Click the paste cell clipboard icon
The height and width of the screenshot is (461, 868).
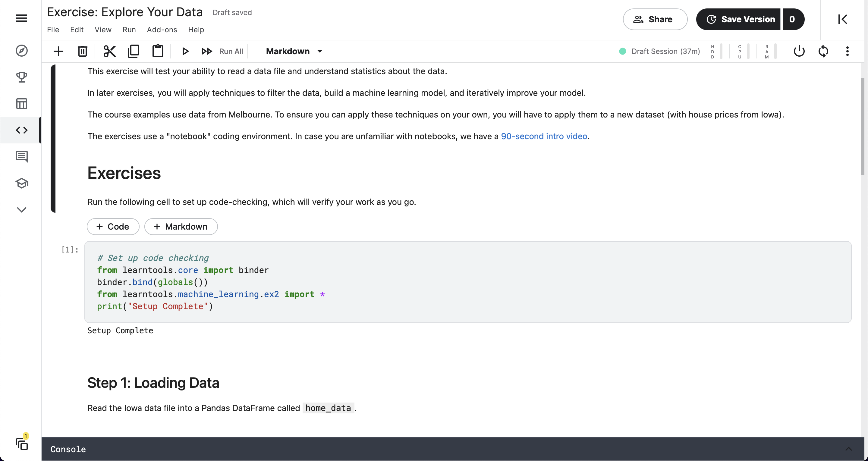(x=158, y=51)
